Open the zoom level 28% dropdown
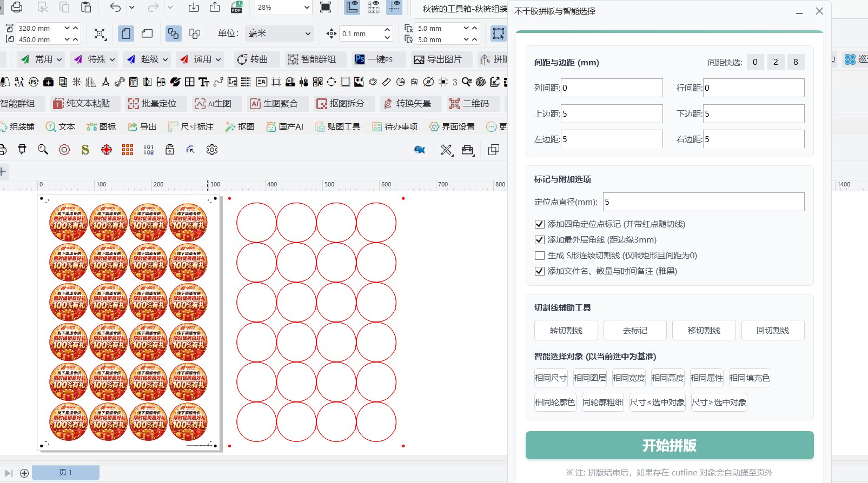Image resolution: width=868 pixels, height=483 pixels. coord(307,8)
